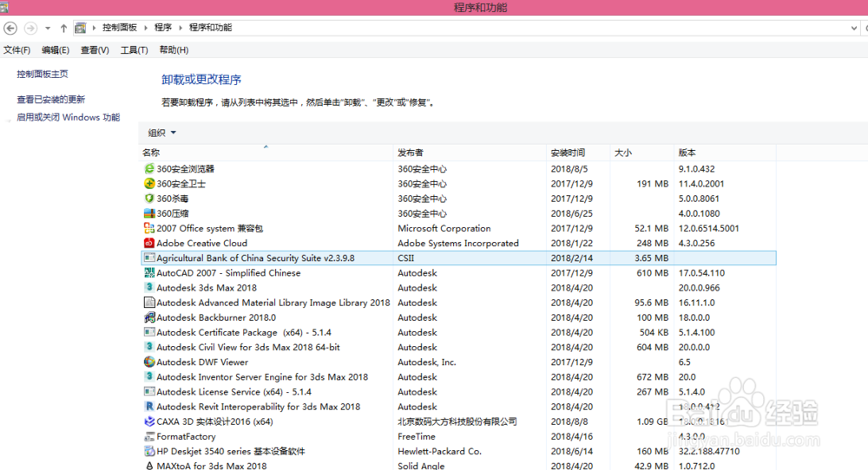Open the 编辑(E) menu
This screenshot has height=470, width=868.
pos(56,49)
